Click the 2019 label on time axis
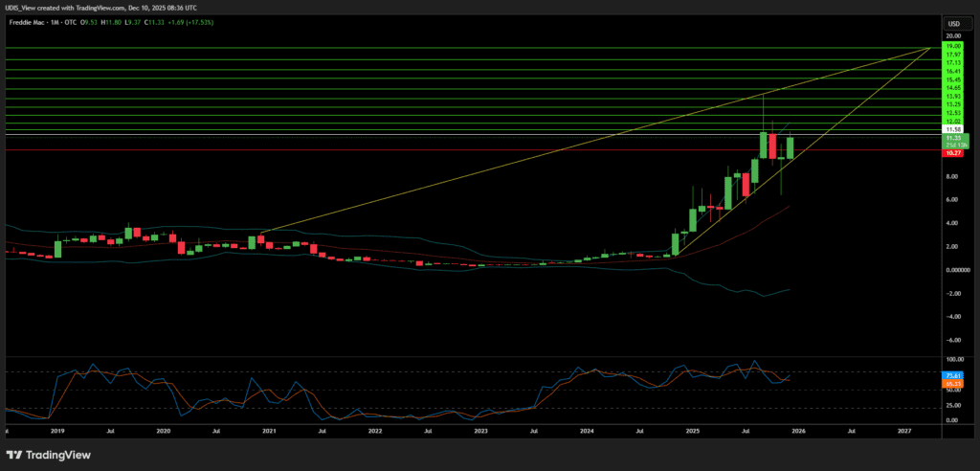The width and height of the screenshot is (980, 471). click(57, 433)
